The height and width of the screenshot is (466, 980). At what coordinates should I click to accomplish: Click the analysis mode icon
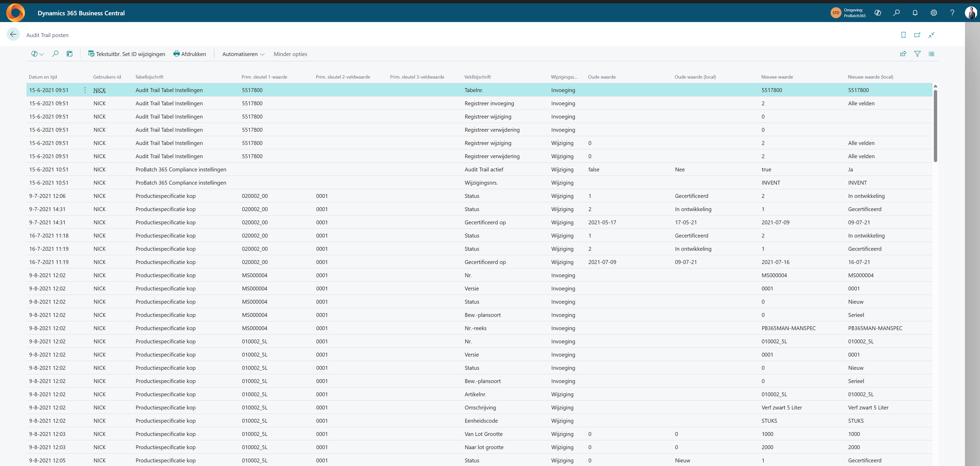[70, 54]
